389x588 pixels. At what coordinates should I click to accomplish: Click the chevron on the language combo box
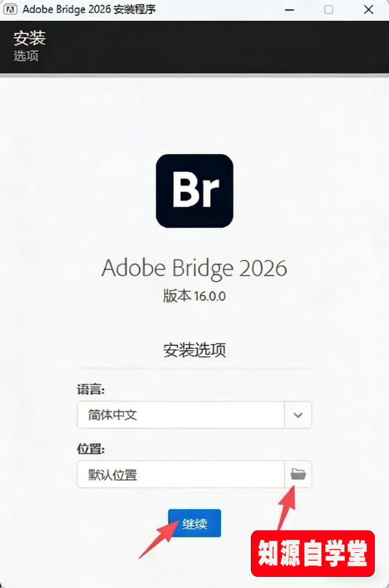[298, 415]
